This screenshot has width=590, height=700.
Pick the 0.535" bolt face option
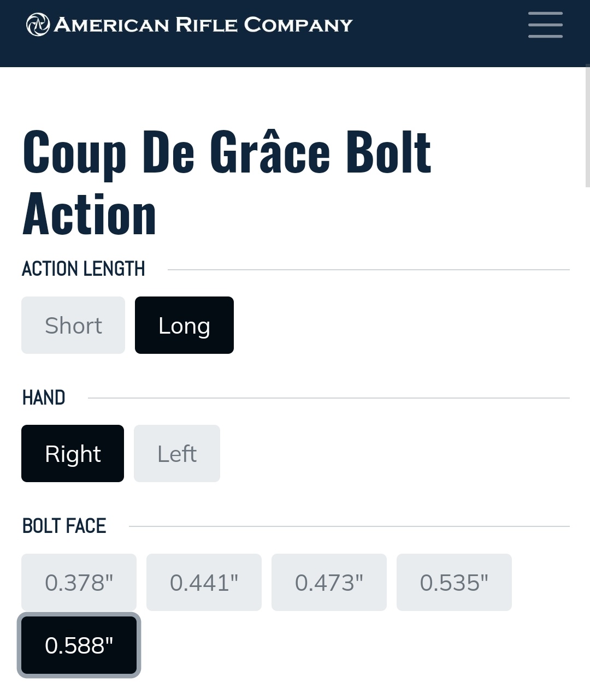(x=454, y=583)
